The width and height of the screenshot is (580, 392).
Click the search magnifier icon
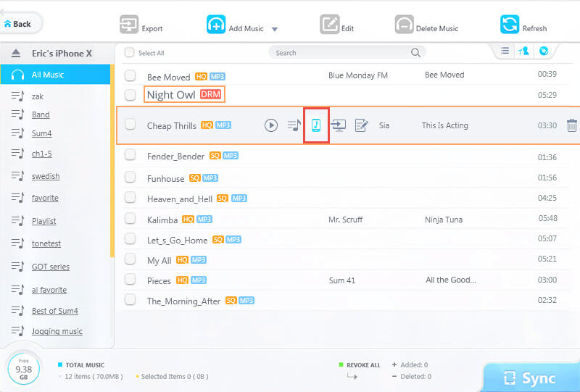click(415, 52)
